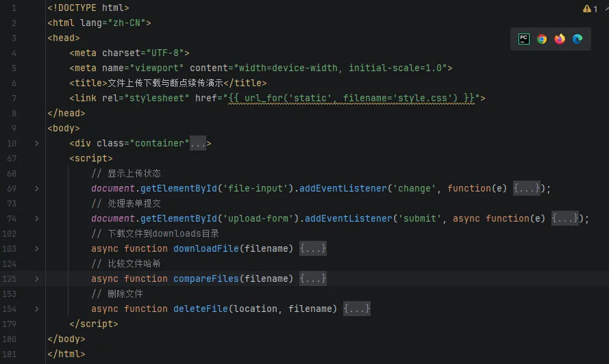
Task: Click the deleteFile function name
Action: coord(201,309)
